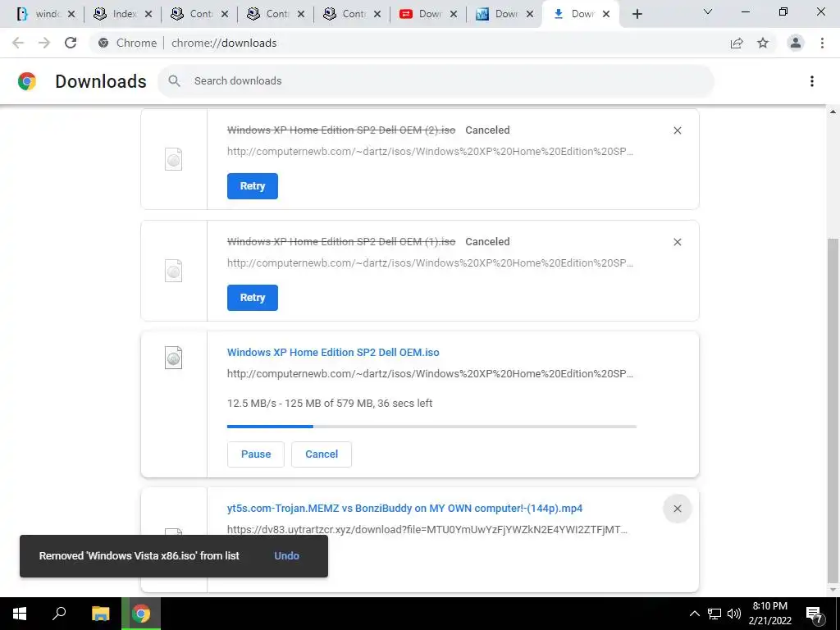Open the yt5s.com Trojan.MEMZ mp4 file link
The width and height of the screenshot is (840, 630).
404,509
